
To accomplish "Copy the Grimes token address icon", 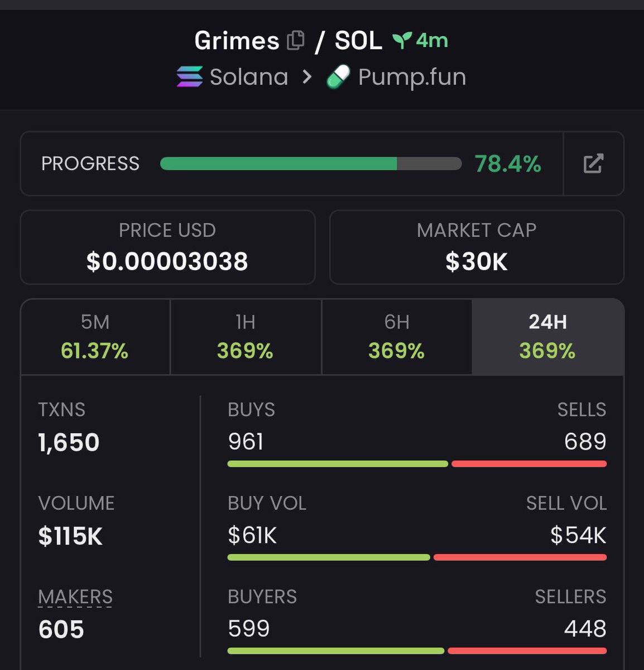I will pos(296,41).
